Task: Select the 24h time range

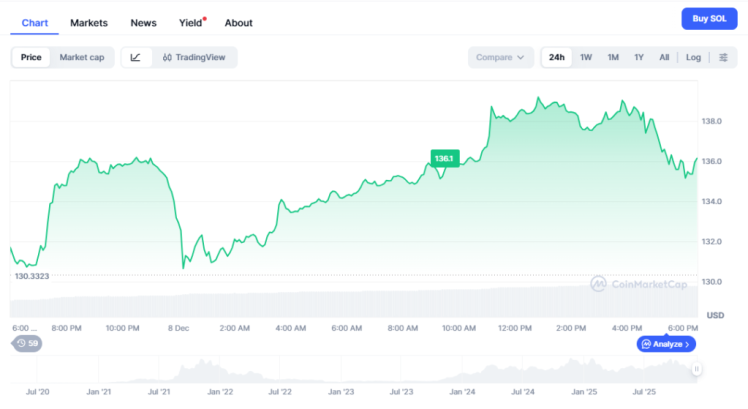Action: [557, 58]
